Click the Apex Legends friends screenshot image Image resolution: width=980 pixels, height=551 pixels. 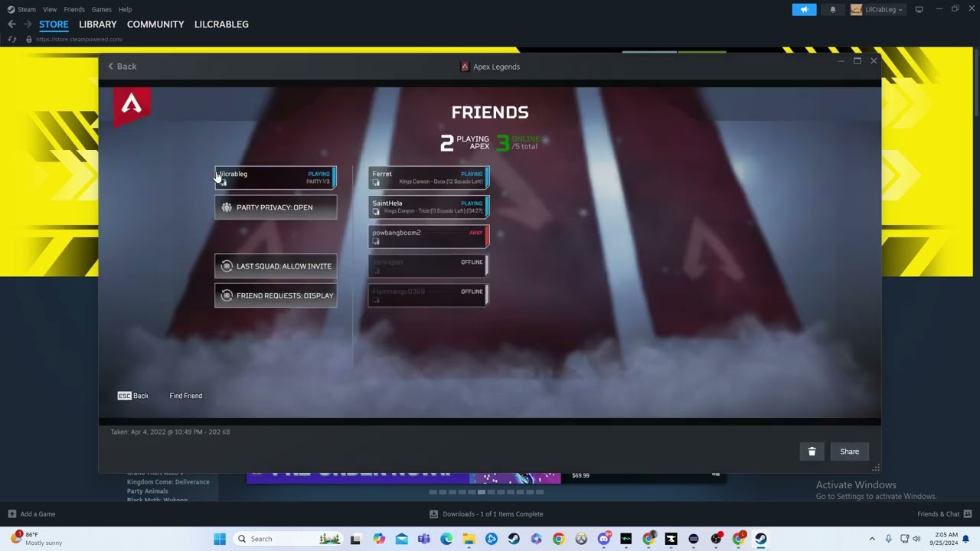[490, 253]
